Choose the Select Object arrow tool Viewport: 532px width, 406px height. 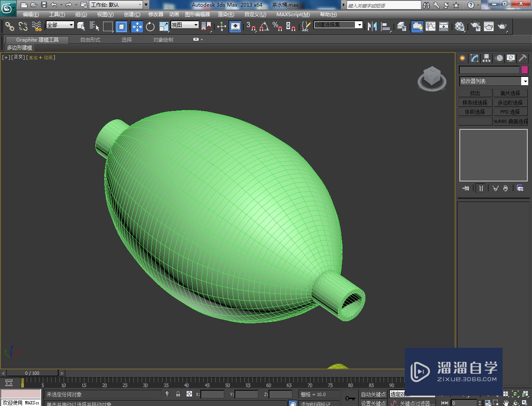click(81, 27)
